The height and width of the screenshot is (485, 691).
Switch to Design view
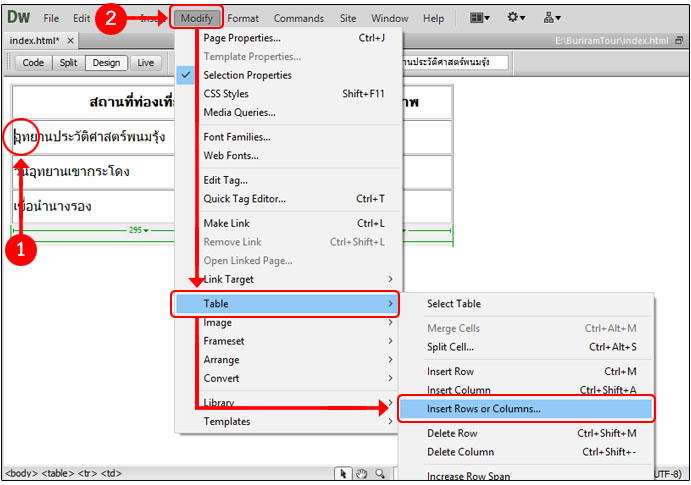(x=105, y=62)
